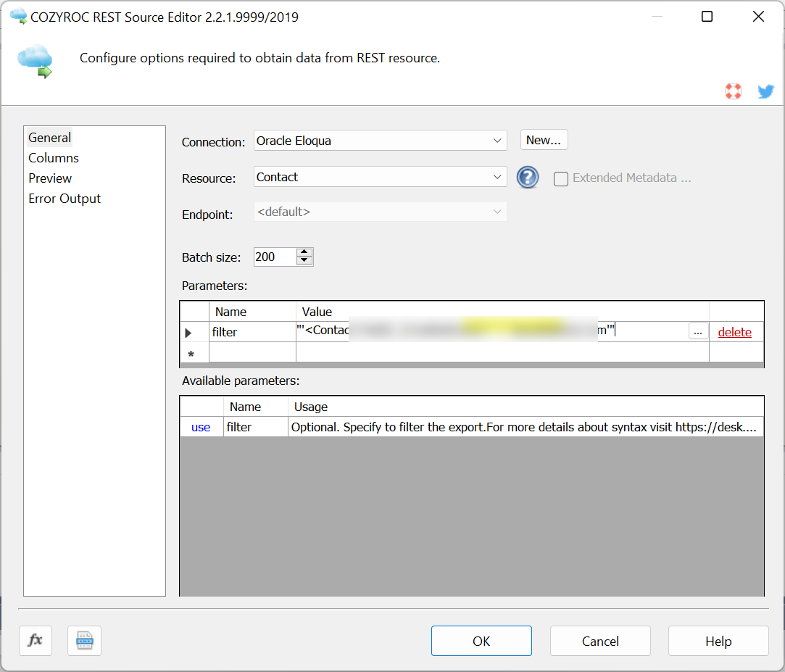
Task: Click the cloud icon beside the header description
Action: (x=35, y=62)
